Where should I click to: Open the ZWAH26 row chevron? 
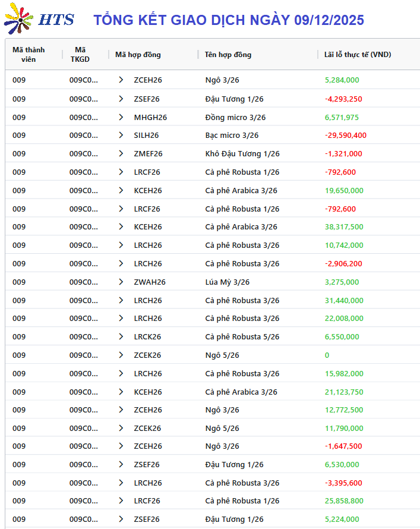coord(121,282)
